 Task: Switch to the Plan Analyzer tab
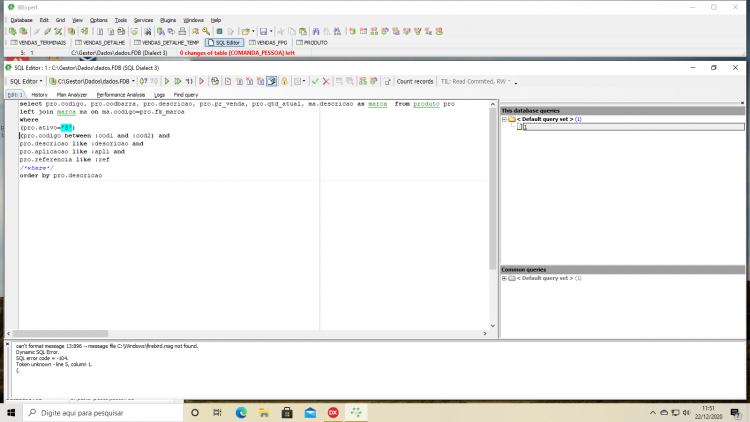click(x=72, y=95)
